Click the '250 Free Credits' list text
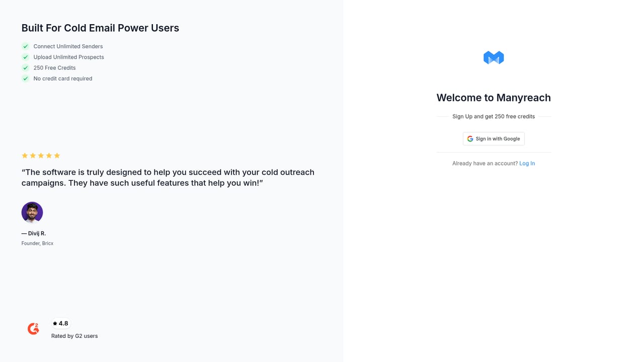Screen dimensions: 644x362 54,68
